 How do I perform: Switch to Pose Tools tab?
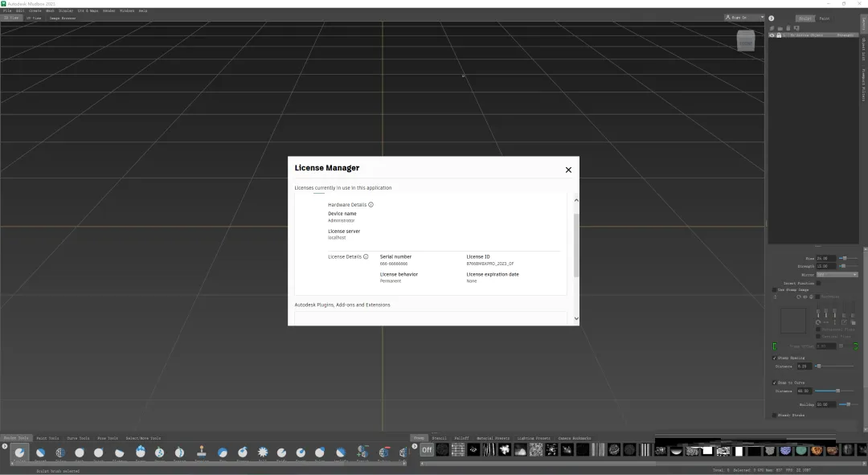point(108,438)
